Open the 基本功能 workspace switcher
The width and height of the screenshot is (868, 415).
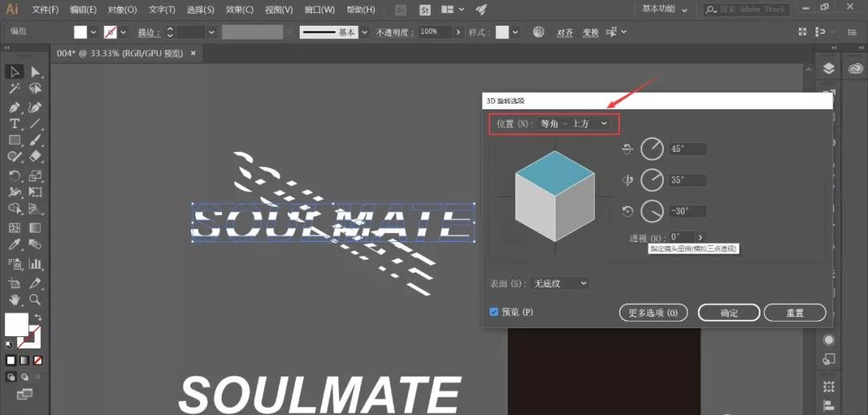(x=665, y=10)
